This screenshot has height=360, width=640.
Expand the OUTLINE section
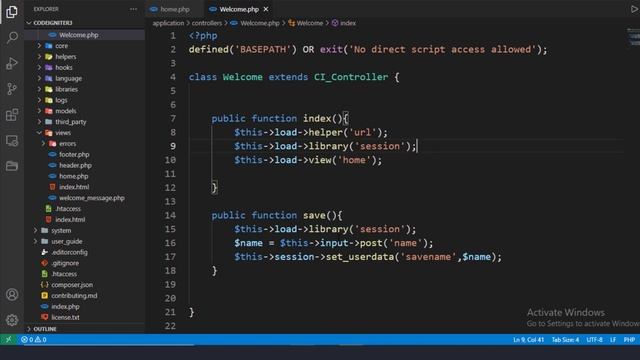pos(45,329)
